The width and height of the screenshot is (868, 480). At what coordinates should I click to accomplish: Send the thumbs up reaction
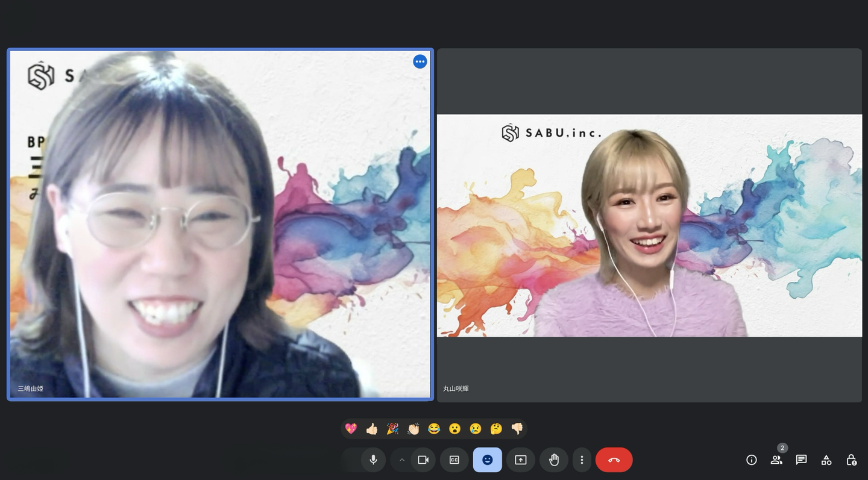pos(371,429)
